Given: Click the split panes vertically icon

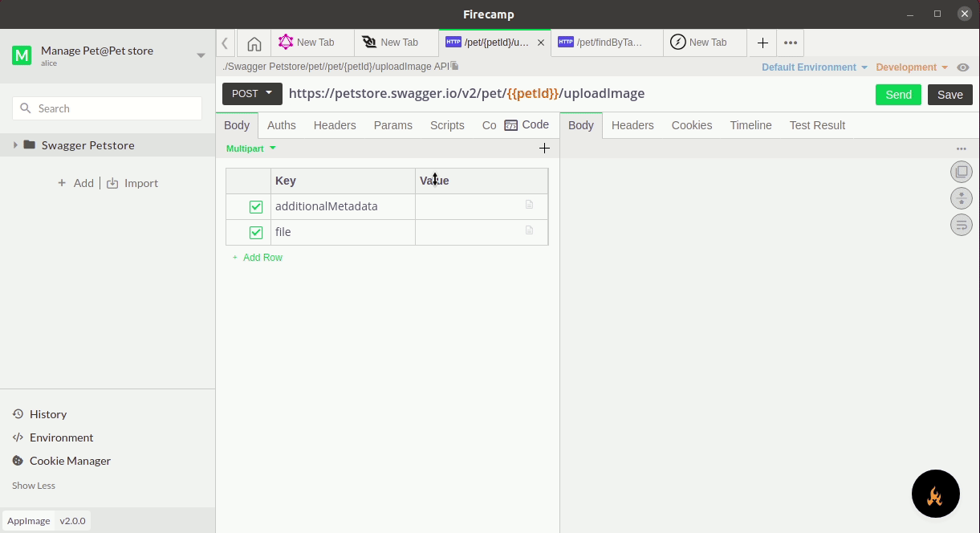Looking at the screenshot, I should [x=961, y=197].
